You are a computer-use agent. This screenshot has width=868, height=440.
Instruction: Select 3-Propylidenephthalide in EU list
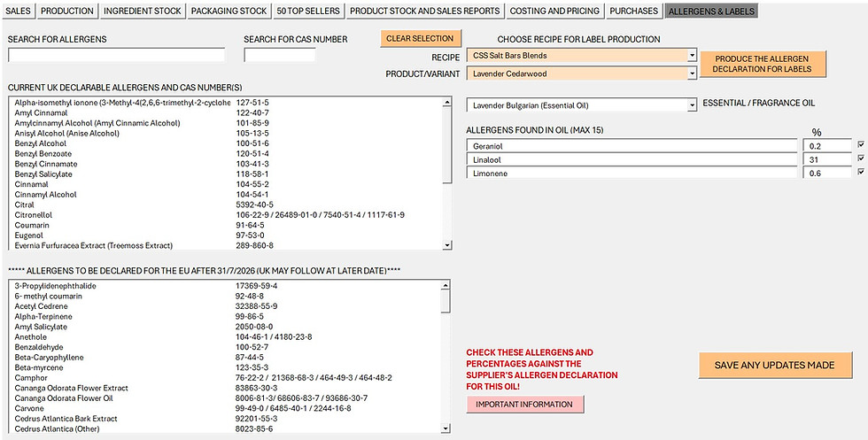coord(225,286)
